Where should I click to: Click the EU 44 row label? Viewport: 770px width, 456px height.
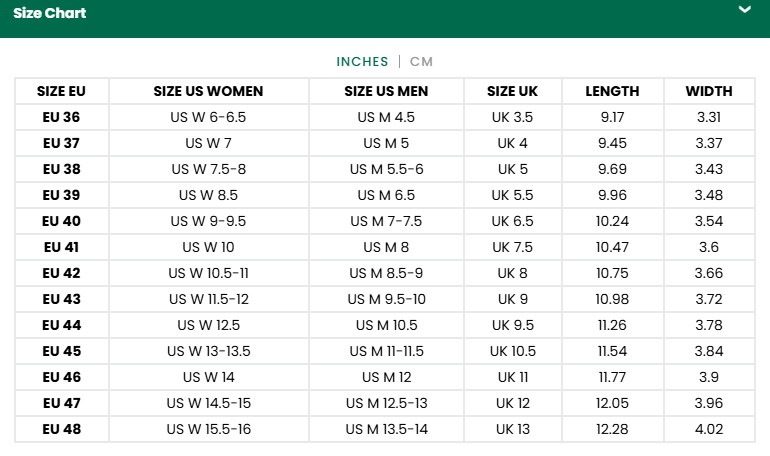(62, 325)
